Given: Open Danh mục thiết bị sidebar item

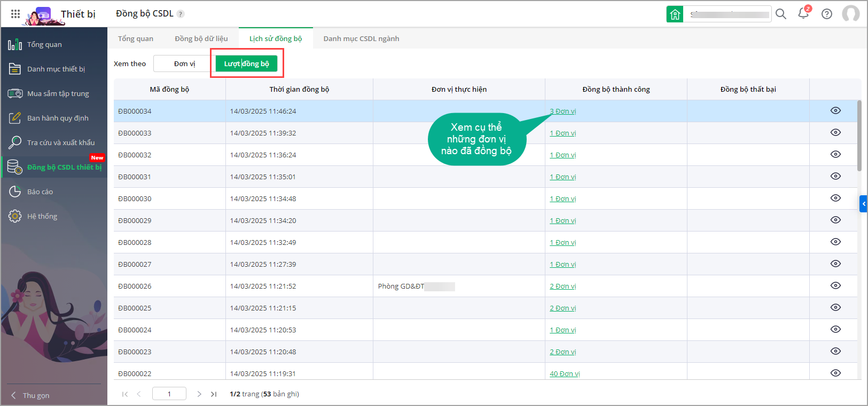Looking at the screenshot, I should pos(54,69).
